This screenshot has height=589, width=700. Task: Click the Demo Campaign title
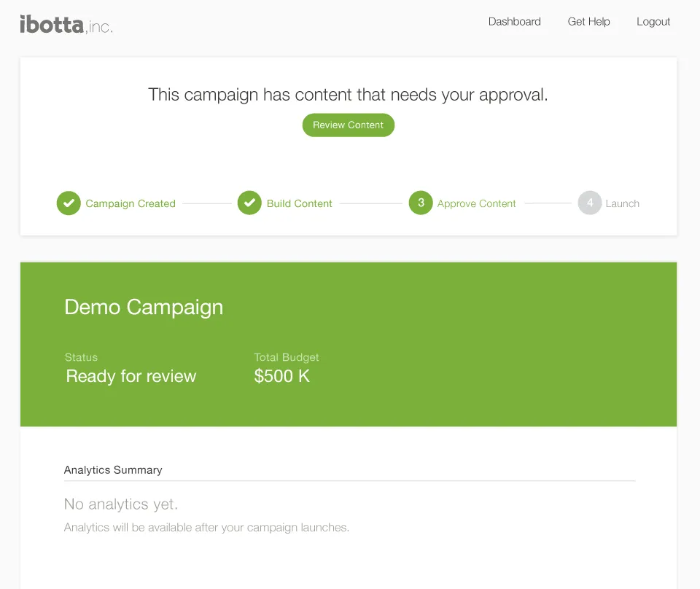(x=144, y=307)
